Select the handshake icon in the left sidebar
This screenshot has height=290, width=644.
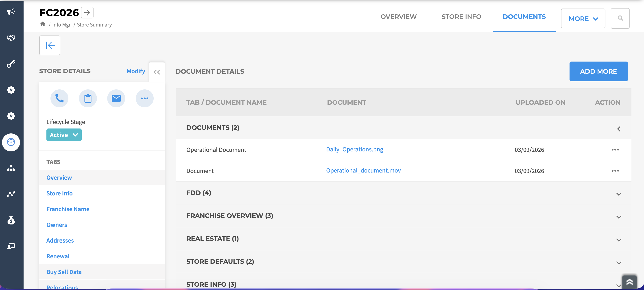[11, 38]
